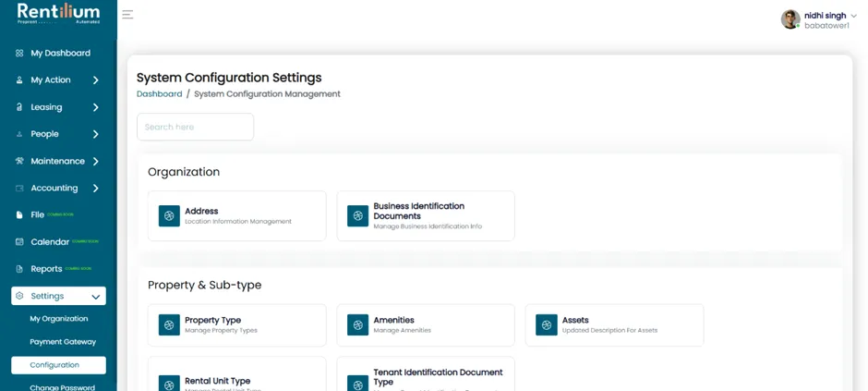Click the Reports sidebar icon
Image resolution: width=868 pixels, height=391 pixels.
[x=19, y=269]
